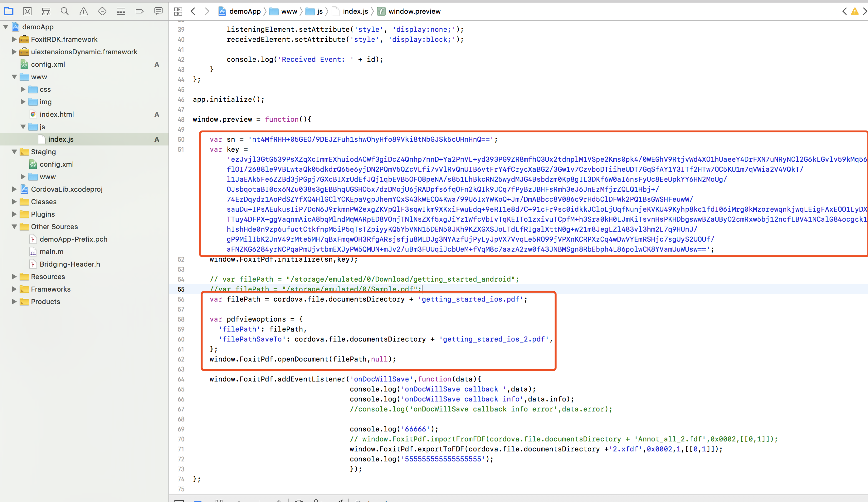Select index.html in the file tree
Viewport: 868px width, 502px height.
tap(56, 114)
